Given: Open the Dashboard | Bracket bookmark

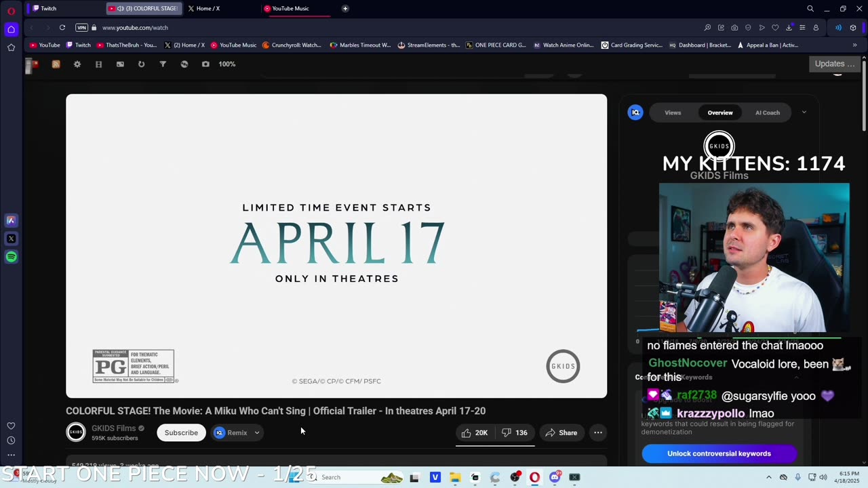Looking at the screenshot, I should click(699, 45).
